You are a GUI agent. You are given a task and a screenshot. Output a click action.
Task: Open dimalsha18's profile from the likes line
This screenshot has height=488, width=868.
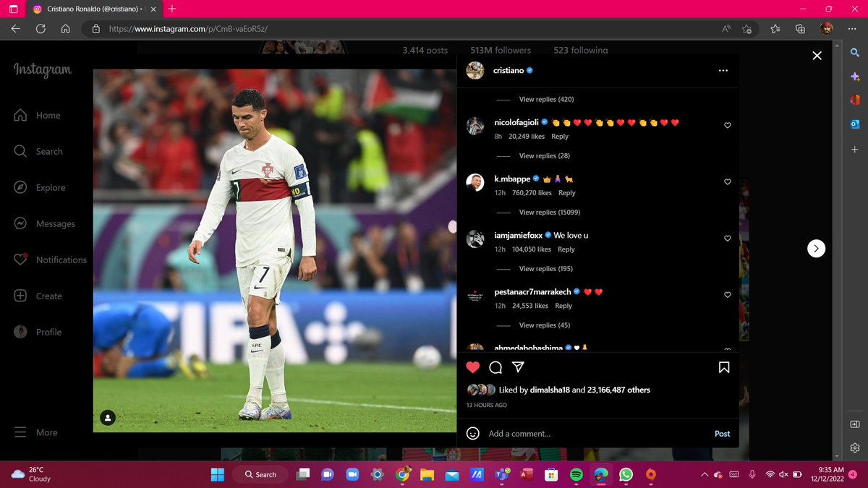[551, 390]
